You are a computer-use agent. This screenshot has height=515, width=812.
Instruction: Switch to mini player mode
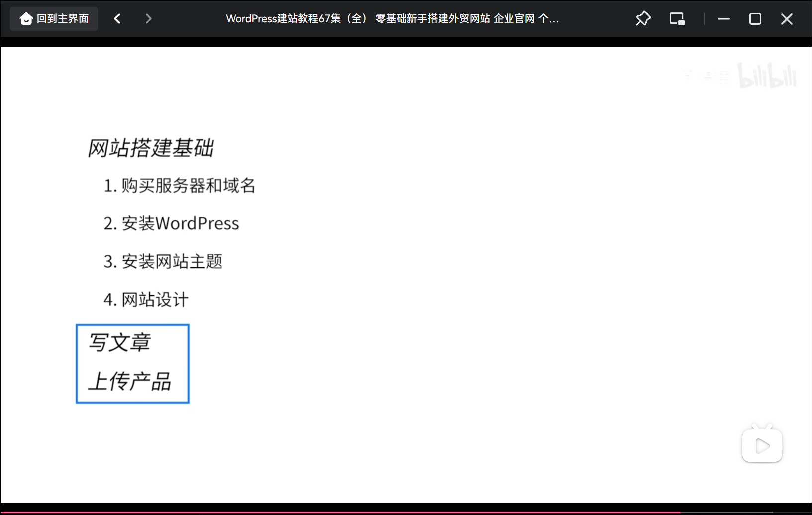pyautogui.click(x=677, y=19)
